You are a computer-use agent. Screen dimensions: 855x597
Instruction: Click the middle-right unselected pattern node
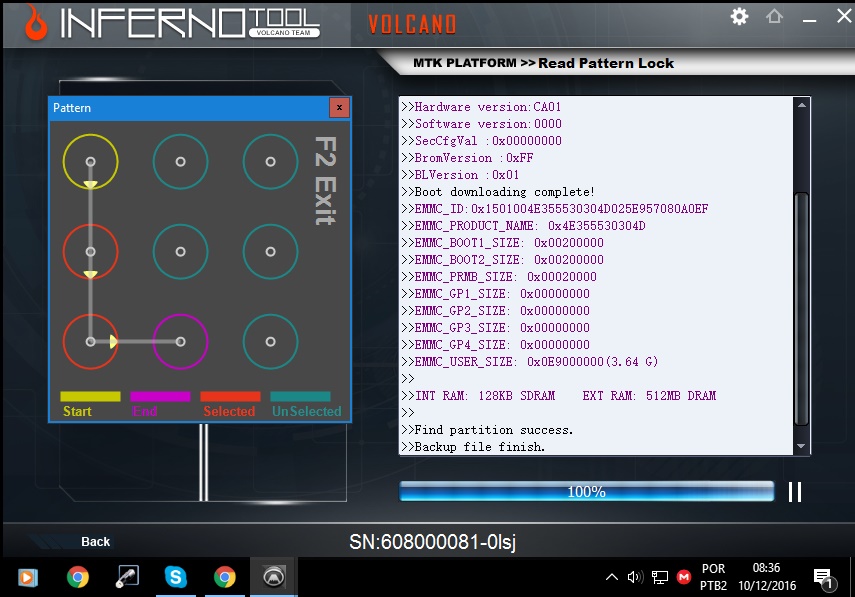pos(270,252)
